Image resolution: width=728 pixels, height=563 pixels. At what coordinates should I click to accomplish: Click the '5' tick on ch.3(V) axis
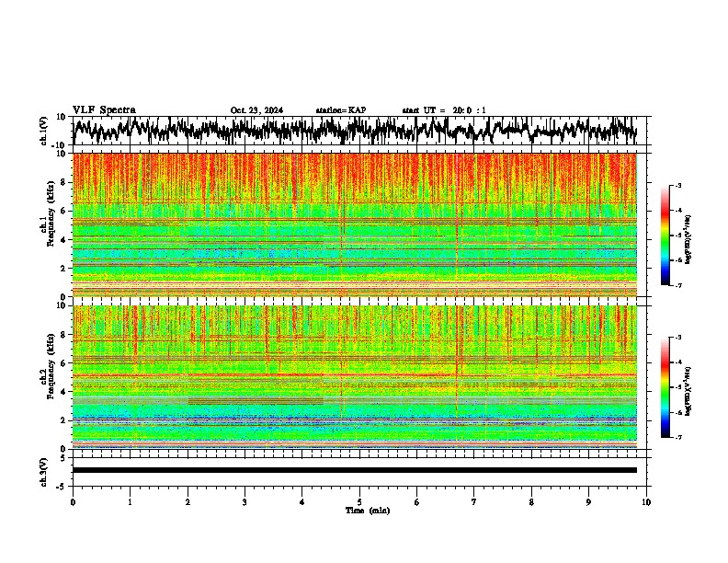tap(63, 458)
